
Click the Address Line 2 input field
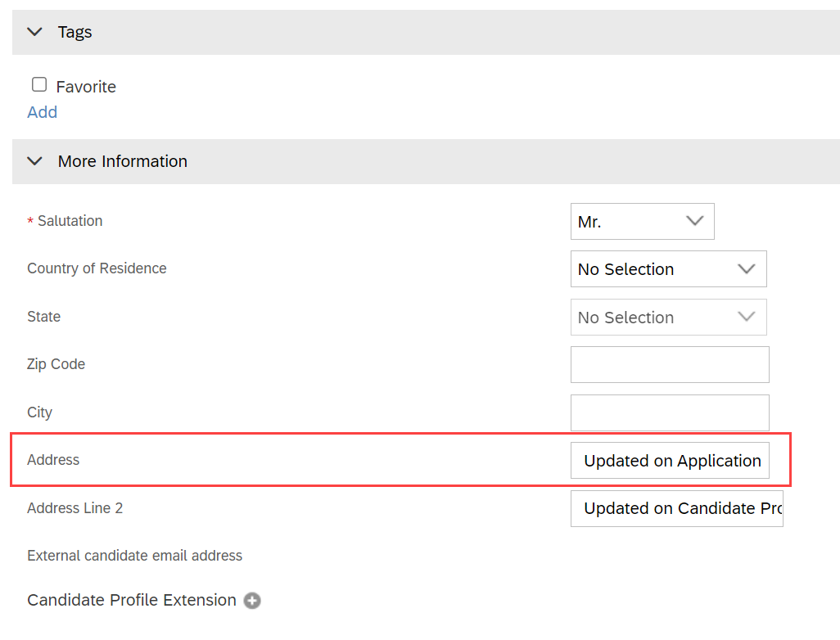[x=676, y=508]
